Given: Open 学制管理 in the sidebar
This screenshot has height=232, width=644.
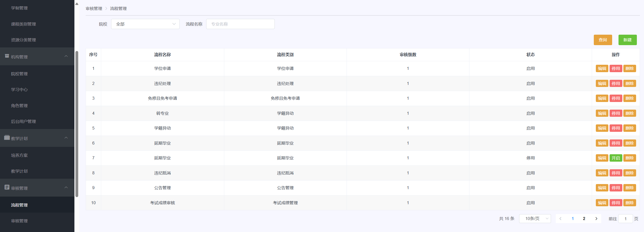Looking at the screenshot, I should pos(19,8).
